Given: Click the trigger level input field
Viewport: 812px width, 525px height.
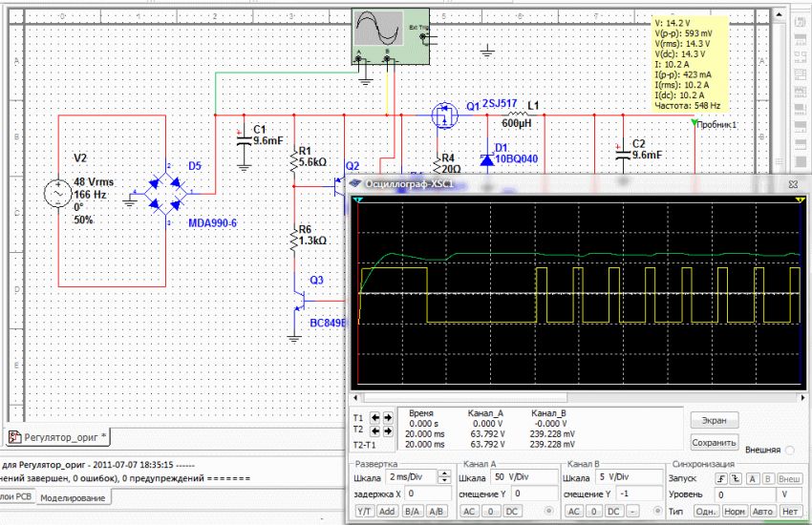Looking at the screenshot, I should [x=744, y=494].
